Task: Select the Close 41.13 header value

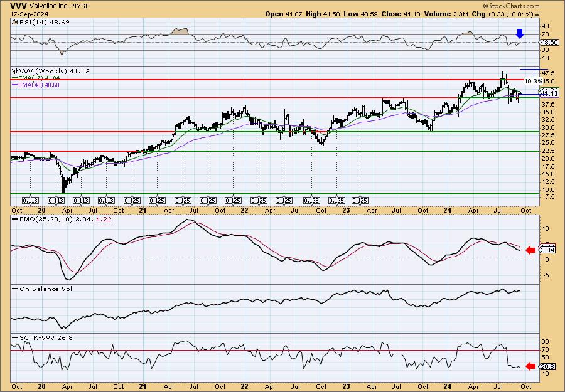Action: (x=401, y=14)
